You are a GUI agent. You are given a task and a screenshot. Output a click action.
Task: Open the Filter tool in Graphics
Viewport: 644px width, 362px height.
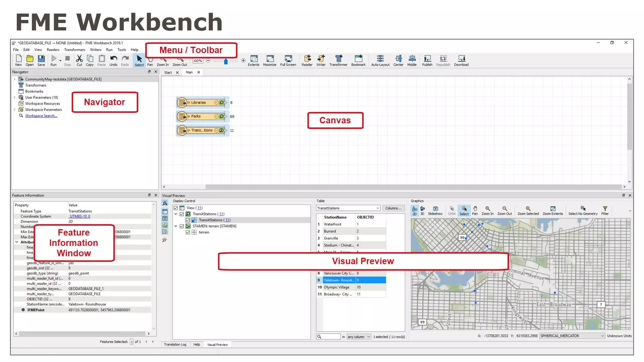click(605, 211)
